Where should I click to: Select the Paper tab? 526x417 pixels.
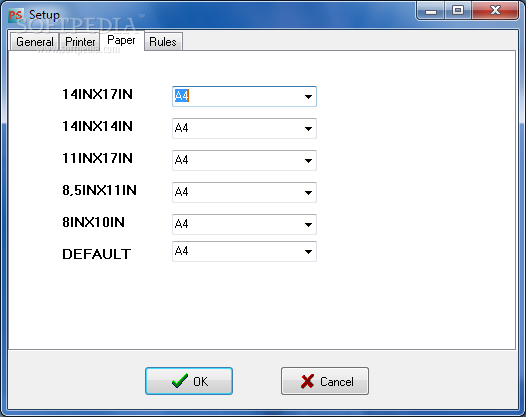[121, 40]
